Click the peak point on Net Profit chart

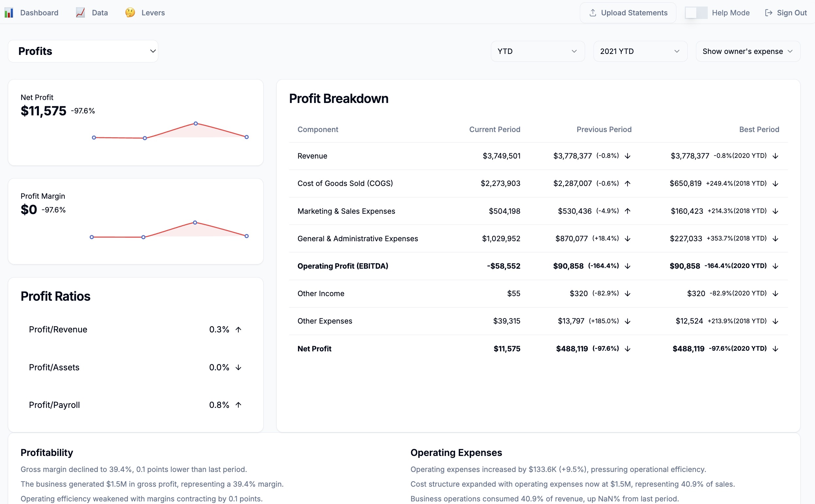click(196, 123)
